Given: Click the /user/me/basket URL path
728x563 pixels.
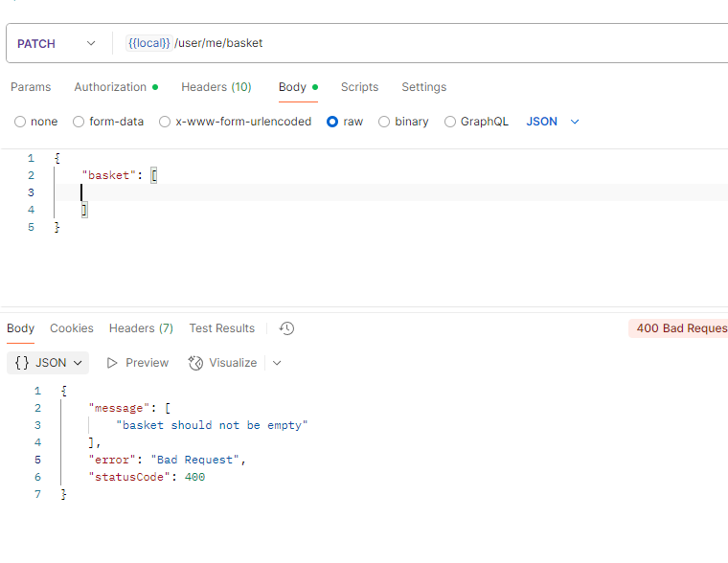Looking at the screenshot, I should tap(218, 43).
